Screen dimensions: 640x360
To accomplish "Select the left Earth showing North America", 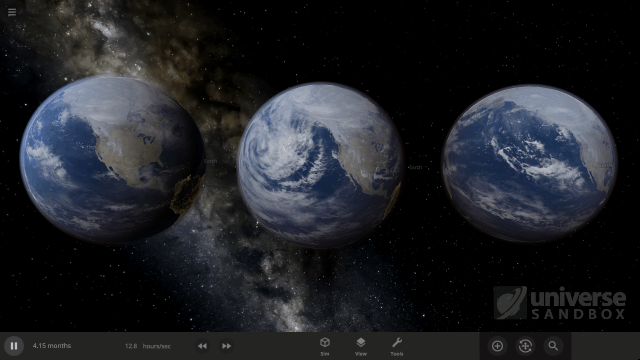I will (x=112, y=159).
